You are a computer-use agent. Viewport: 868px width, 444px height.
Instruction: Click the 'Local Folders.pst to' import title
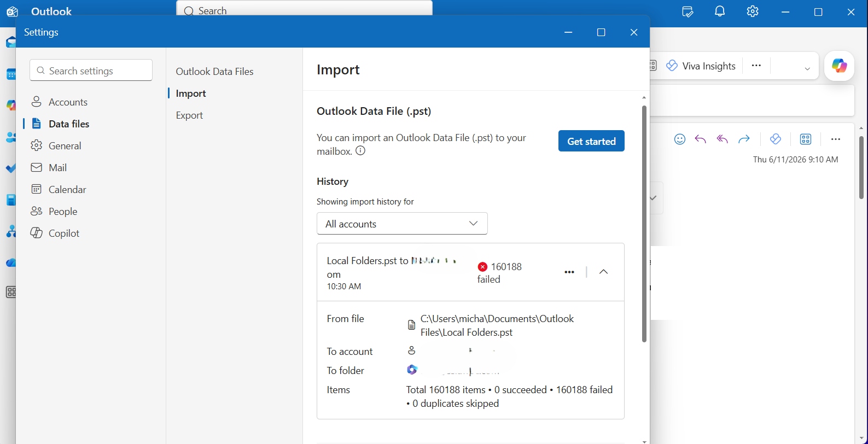(368, 261)
